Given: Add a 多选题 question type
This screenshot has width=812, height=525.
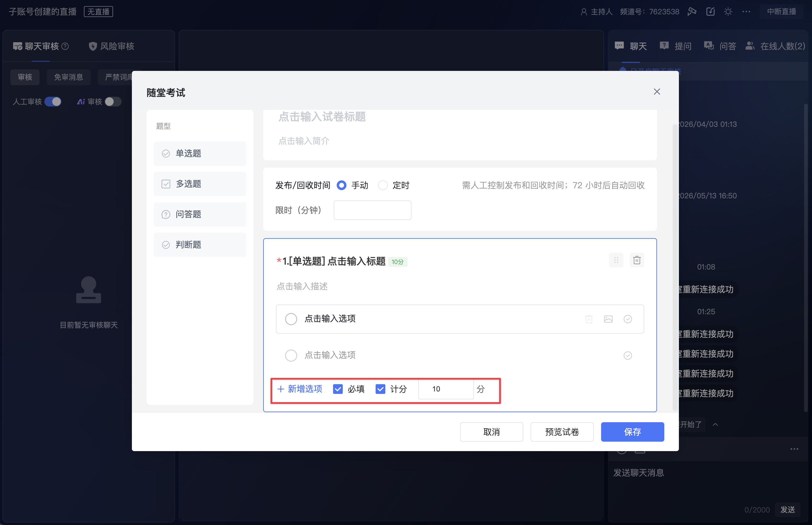Looking at the screenshot, I should pos(200,184).
